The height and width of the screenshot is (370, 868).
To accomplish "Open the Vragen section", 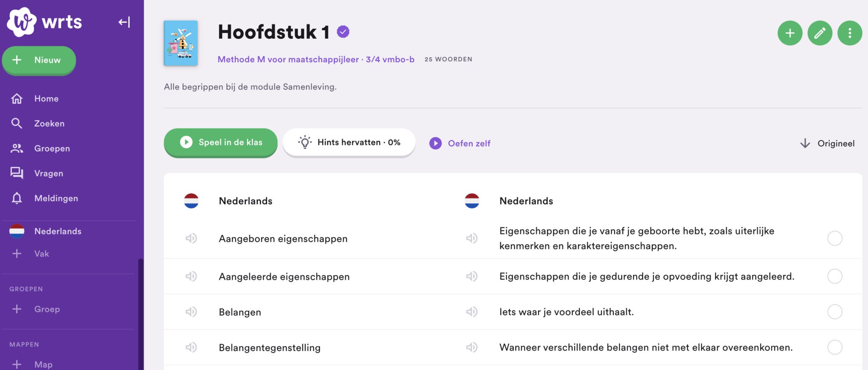I will click(x=17, y=173).
